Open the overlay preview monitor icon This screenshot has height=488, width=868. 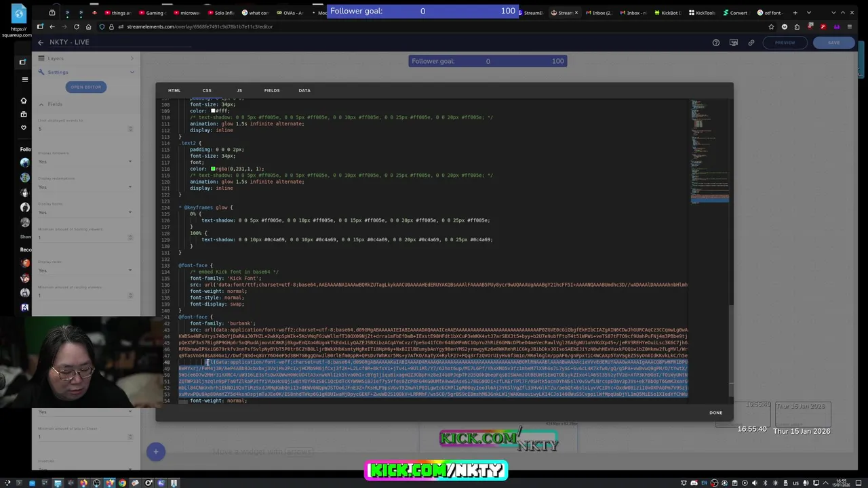(734, 42)
